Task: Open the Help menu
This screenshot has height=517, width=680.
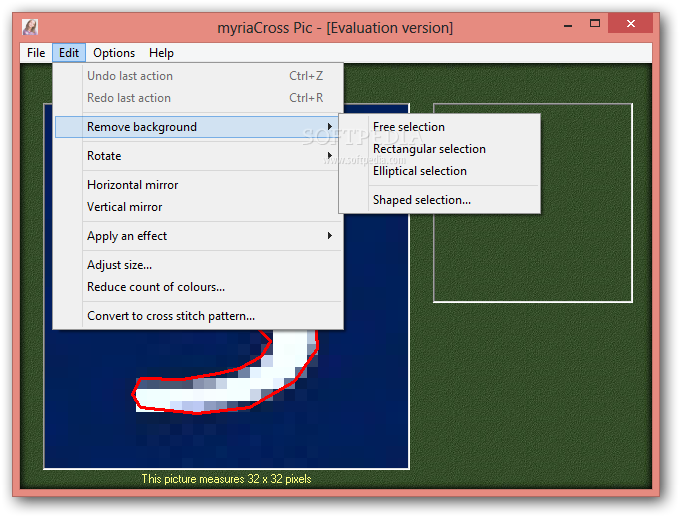Action: 161,53
